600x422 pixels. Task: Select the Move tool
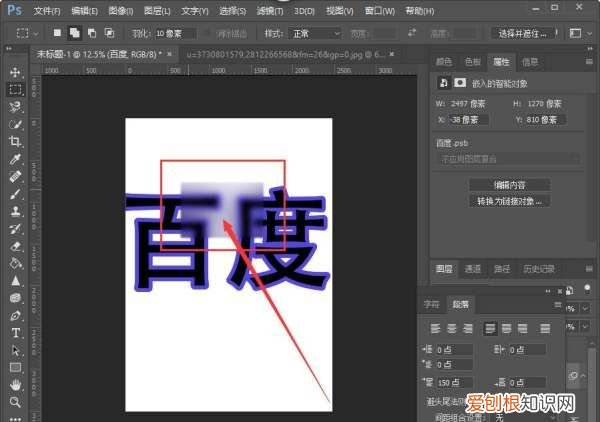15,72
